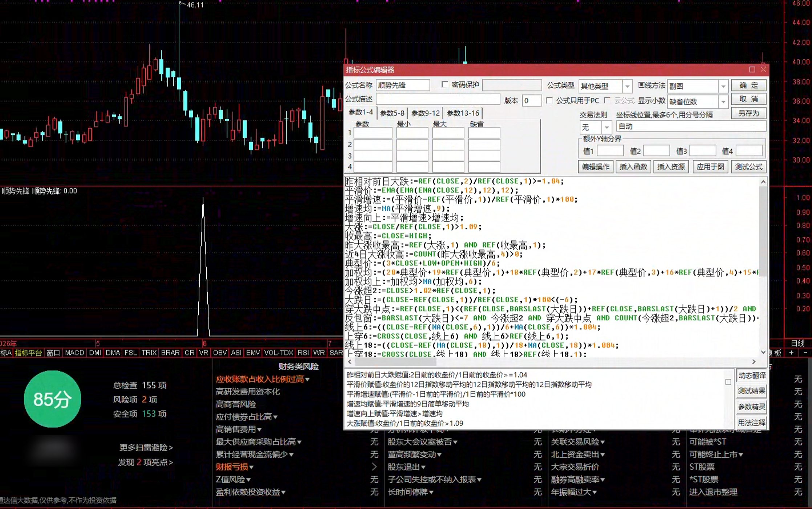
Task: Maximize the 指标公式编辑器 dialog
Action: pyautogui.click(x=752, y=69)
